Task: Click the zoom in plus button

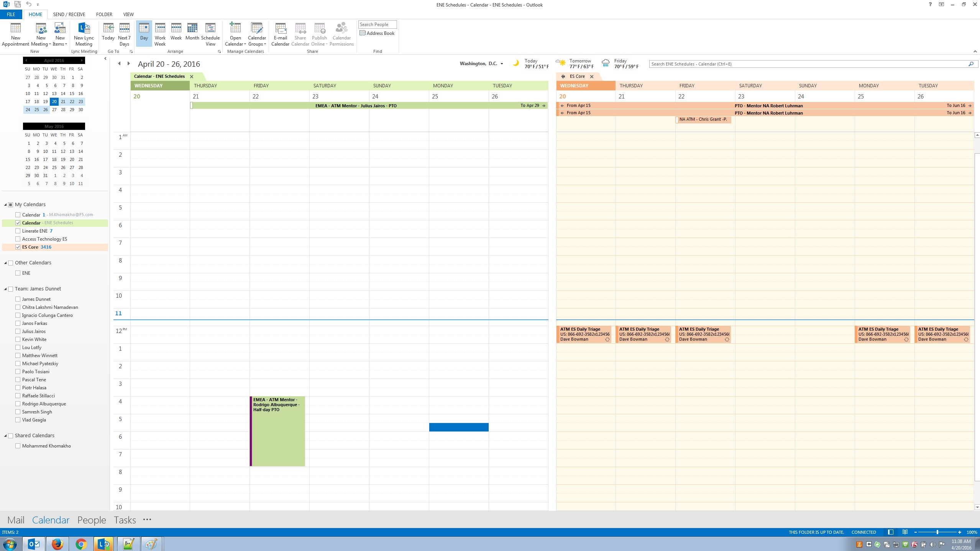Action: point(959,532)
